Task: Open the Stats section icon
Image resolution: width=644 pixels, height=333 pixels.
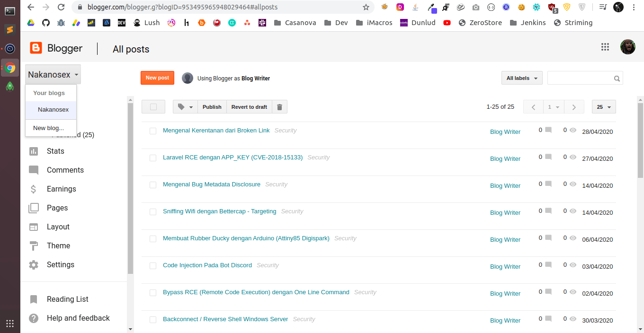Action: click(33, 151)
